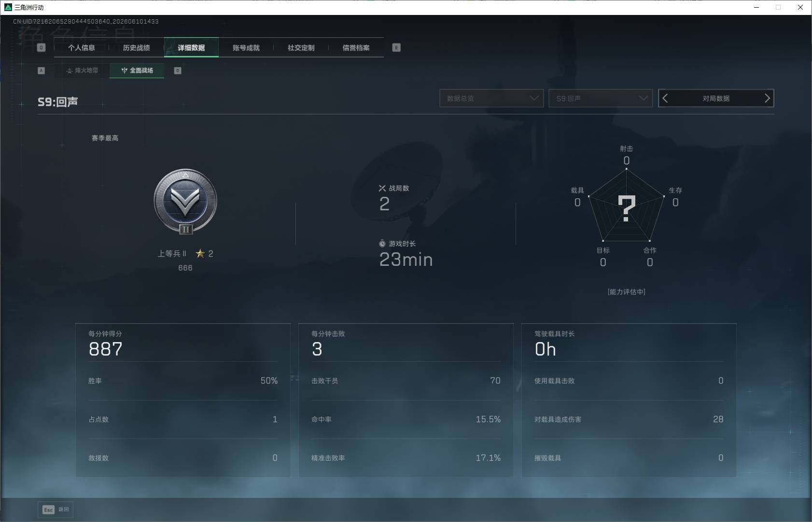Click the A key hint icon
The height and width of the screenshot is (522, 812).
(x=42, y=70)
